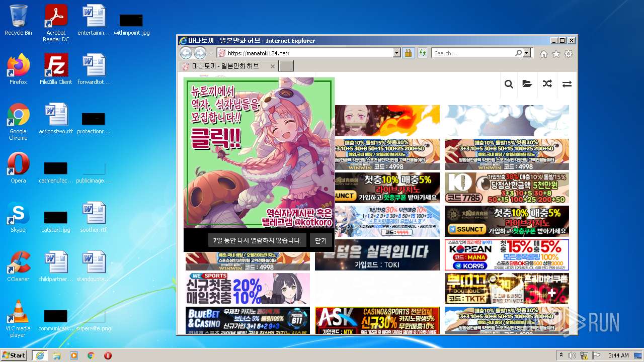Image resolution: width=644 pixels, height=362 pixels.
Task: Click the Opera icon on the taskbar
Action: [108, 355]
